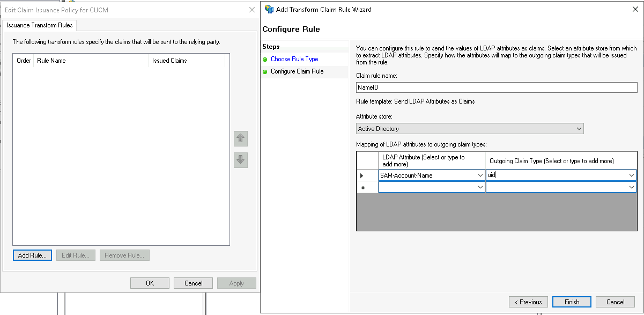The image size is (644, 315).
Task: Select the first mapping row arrow marker
Action: 361,175
